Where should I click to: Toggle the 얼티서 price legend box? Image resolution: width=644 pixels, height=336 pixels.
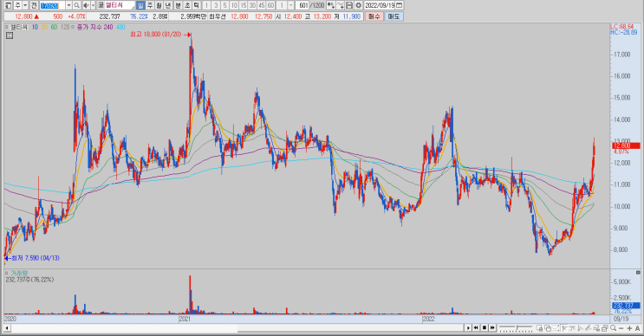tap(7, 27)
